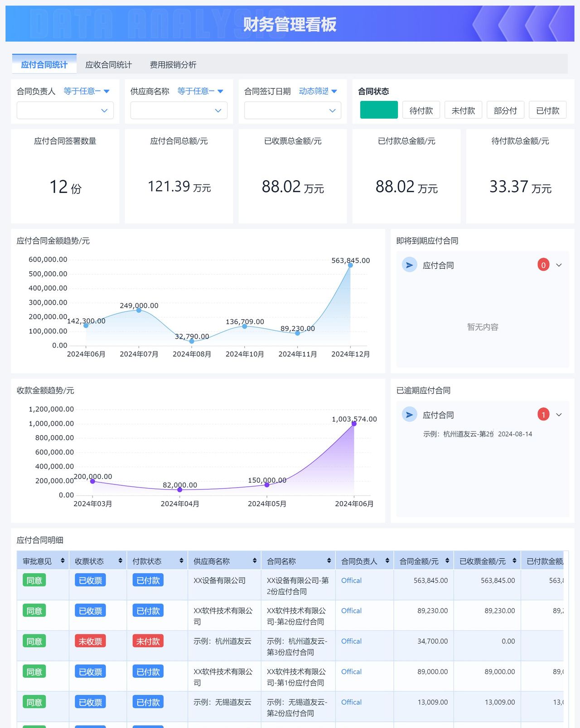Image resolution: width=580 pixels, height=728 pixels.
Task: Open the 应收合同统计 tab
Action: pyautogui.click(x=109, y=65)
